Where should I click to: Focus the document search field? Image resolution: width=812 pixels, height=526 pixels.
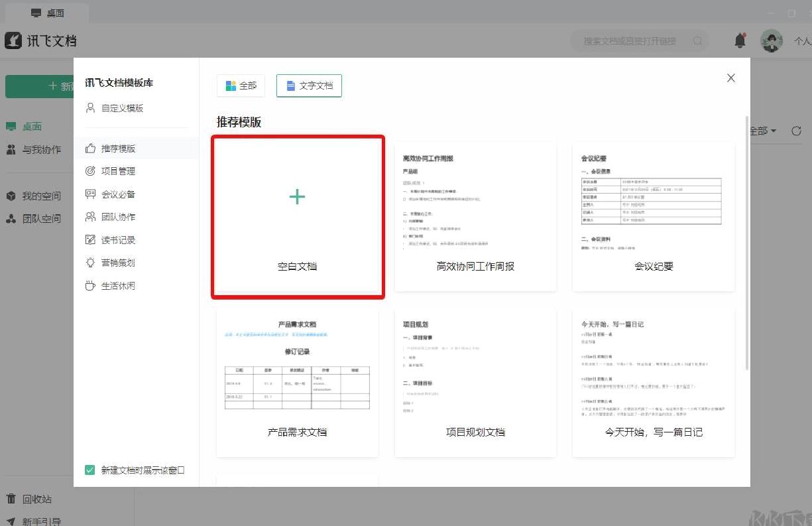tap(639, 40)
